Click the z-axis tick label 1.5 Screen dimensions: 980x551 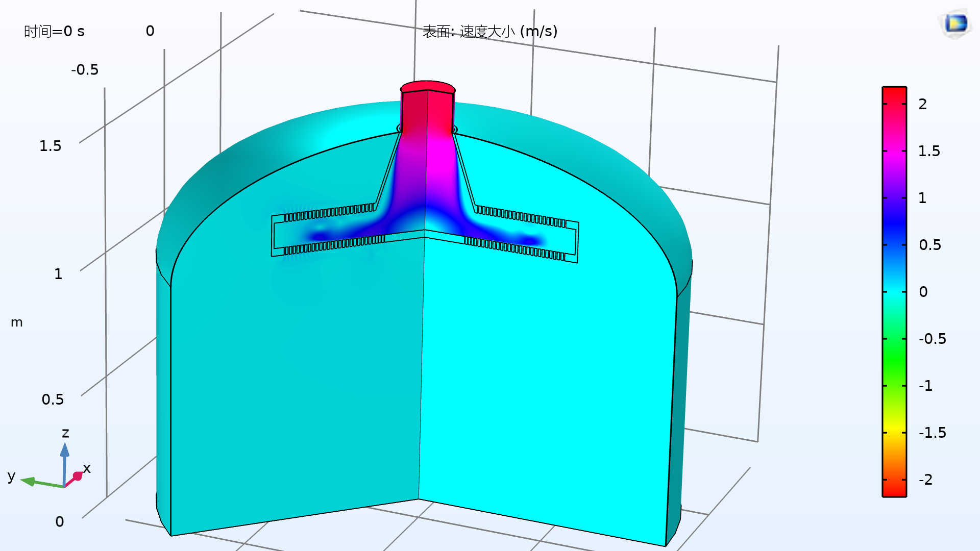coord(51,146)
